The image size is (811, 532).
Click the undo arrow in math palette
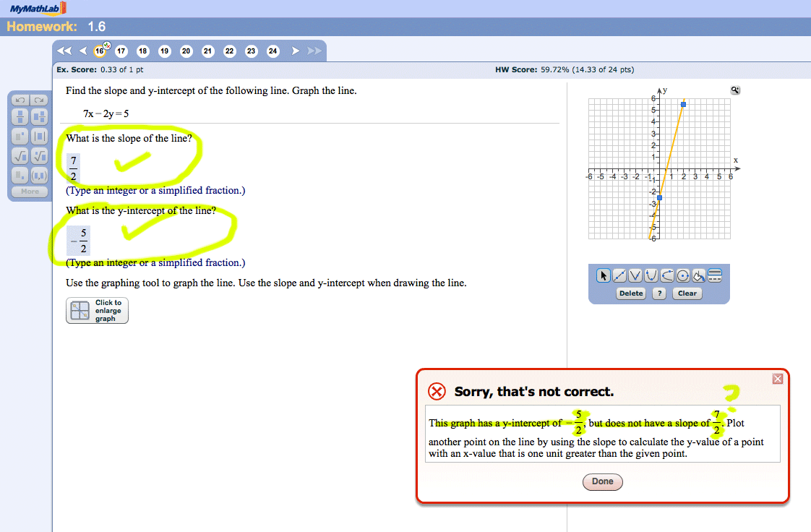point(20,100)
